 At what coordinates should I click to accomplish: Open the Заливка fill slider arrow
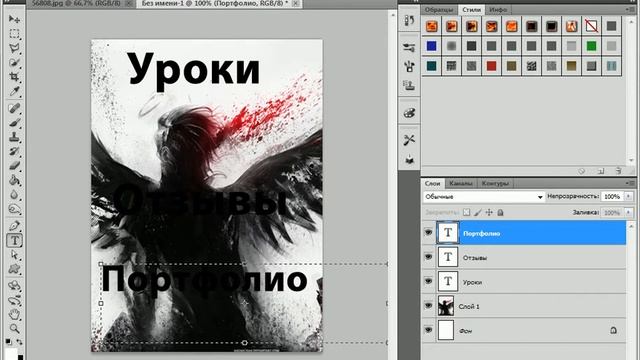(629, 213)
